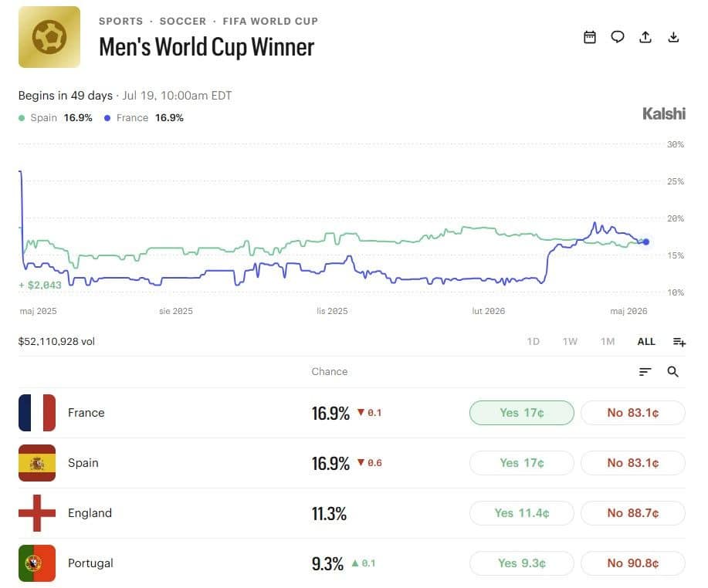Select the 1W time range

coord(570,342)
